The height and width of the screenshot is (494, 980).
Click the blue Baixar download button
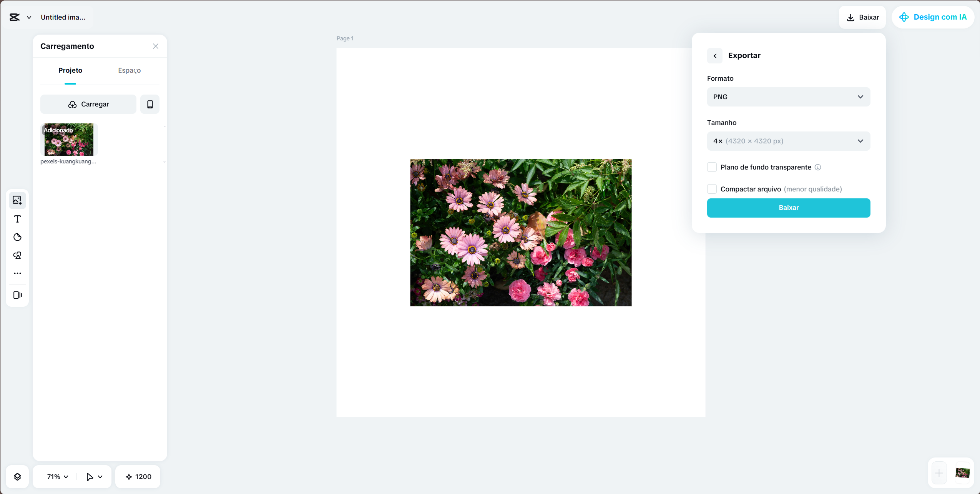[x=788, y=208]
